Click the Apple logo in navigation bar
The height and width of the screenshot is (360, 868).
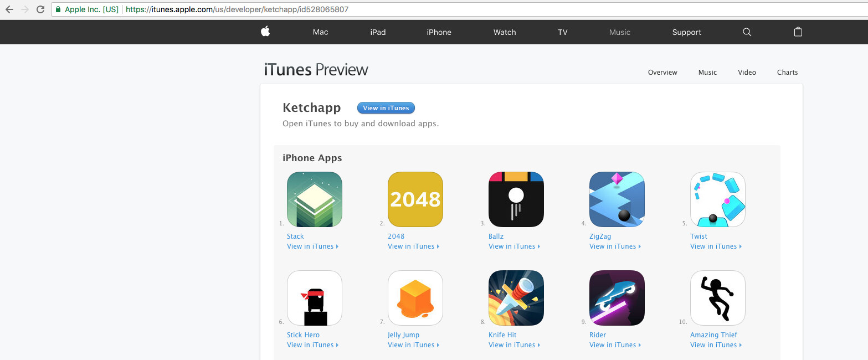point(265,32)
